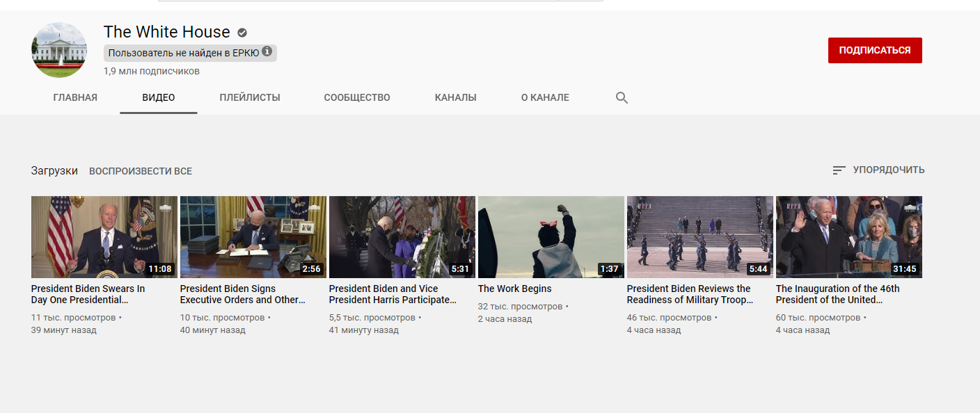Switch to the ГЛАВНАЯ tab
Image resolution: width=980 pixels, height=413 pixels.
(x=75, y=98)
